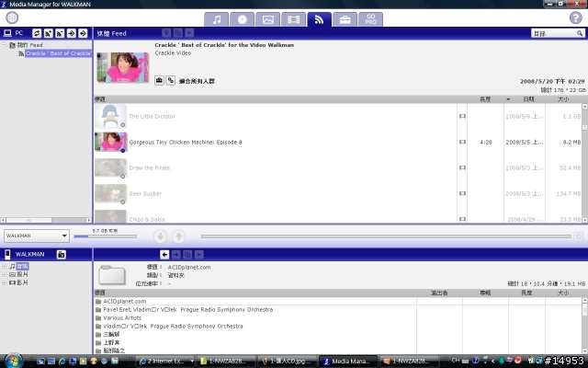The height and width of the screenshot is (368, 588).
Task: Click the transfer-to-PC up arrow button
Action: pyautogui.click(x=179, y=236)
